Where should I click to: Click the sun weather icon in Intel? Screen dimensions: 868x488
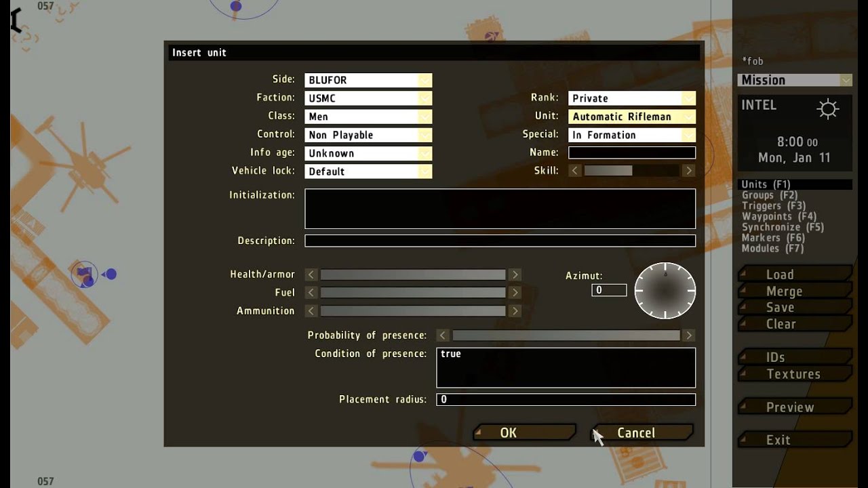828,109
